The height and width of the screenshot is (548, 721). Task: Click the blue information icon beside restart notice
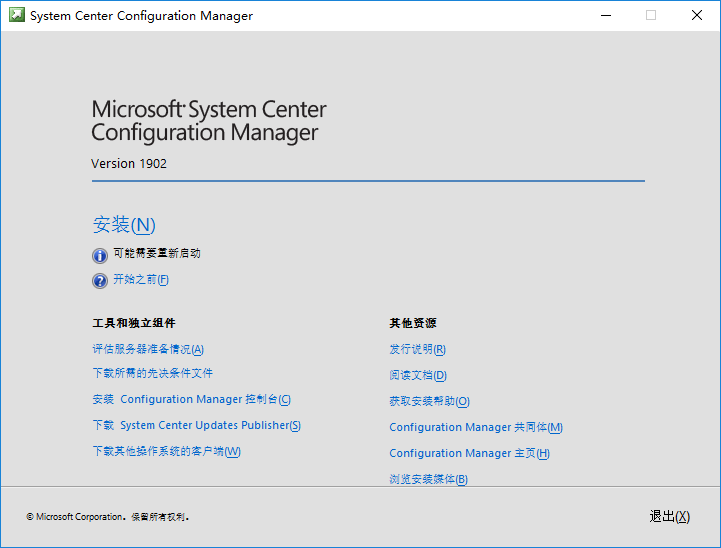click(100, 255)
